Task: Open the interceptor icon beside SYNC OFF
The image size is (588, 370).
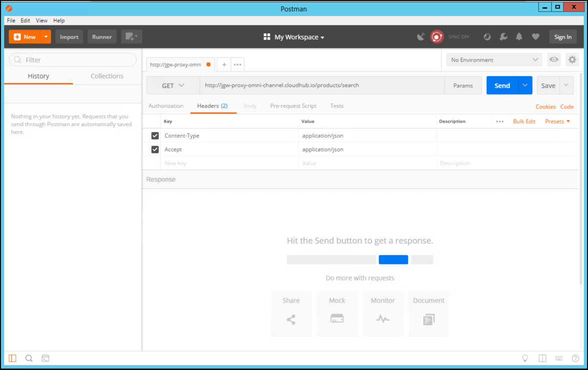Action: click(487, 37)
